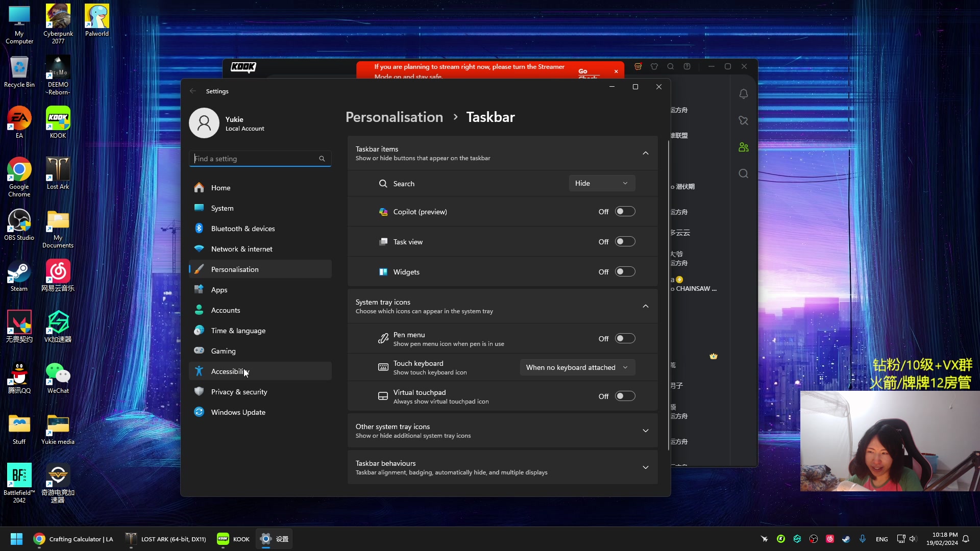
Task: Click the search magnifier in Find a setting
Action: coord(322,159)
